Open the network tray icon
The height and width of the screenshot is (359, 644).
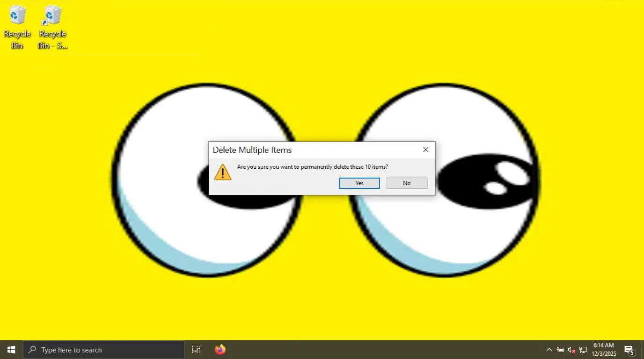coord(583,350)
